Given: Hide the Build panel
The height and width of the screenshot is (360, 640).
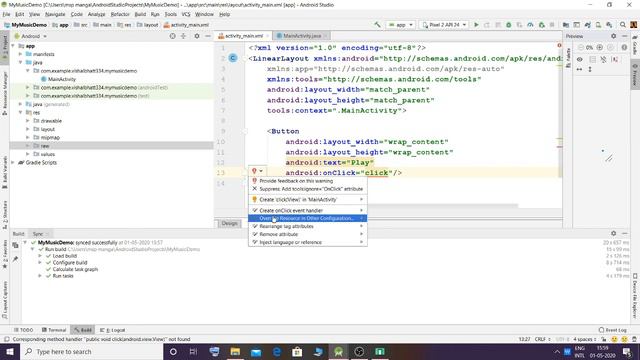Looking at the screenshot, I should pos(624,233).
